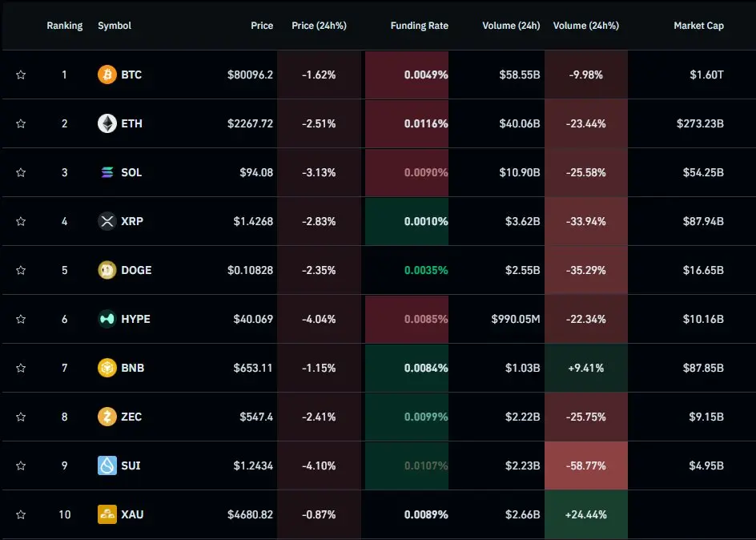Click XRP funding rate 0.0010%
Viewport: 756px width, 540px height.
pos(426,221)
